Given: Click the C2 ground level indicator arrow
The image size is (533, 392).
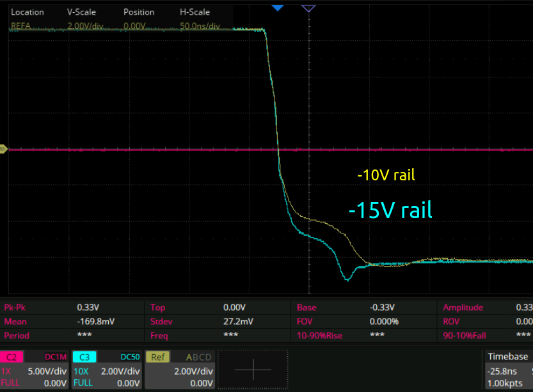Looking at the screenshot, I should [3, 149].
